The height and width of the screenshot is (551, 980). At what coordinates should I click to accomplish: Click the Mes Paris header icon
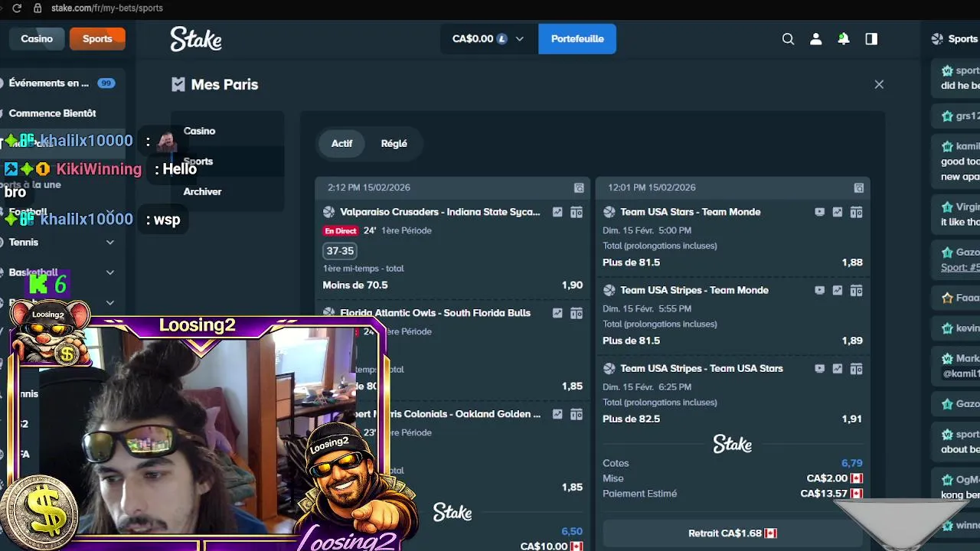point(178,84)
